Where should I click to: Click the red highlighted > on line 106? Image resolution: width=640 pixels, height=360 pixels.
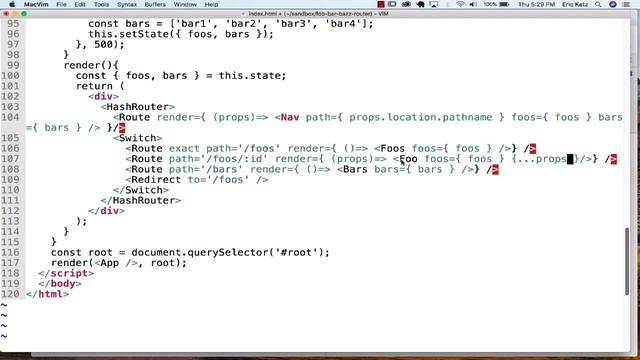(x=533, y=148)
